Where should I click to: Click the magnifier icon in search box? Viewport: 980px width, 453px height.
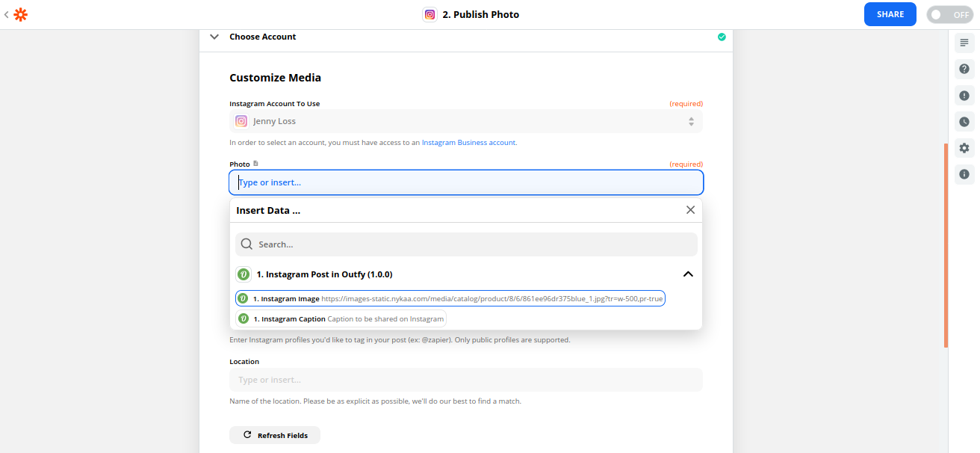tap(246, 244)
